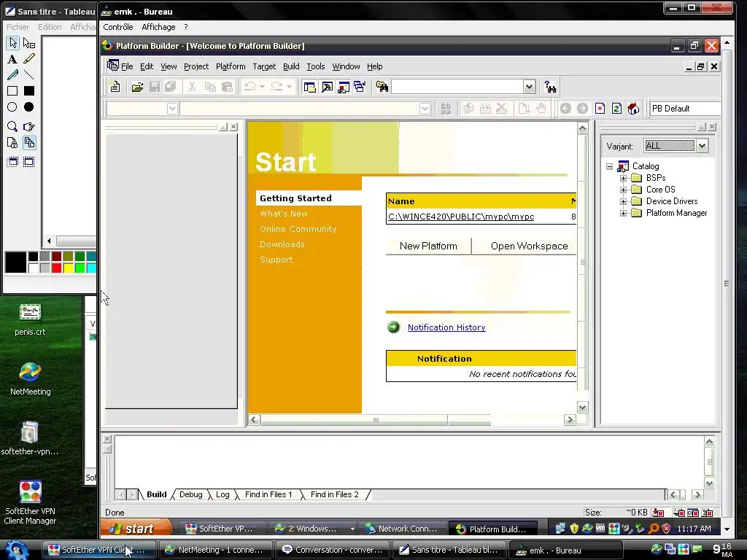Select the pen tool in whiteboard
Screen dimensions: 747x560
pos(13,75)
